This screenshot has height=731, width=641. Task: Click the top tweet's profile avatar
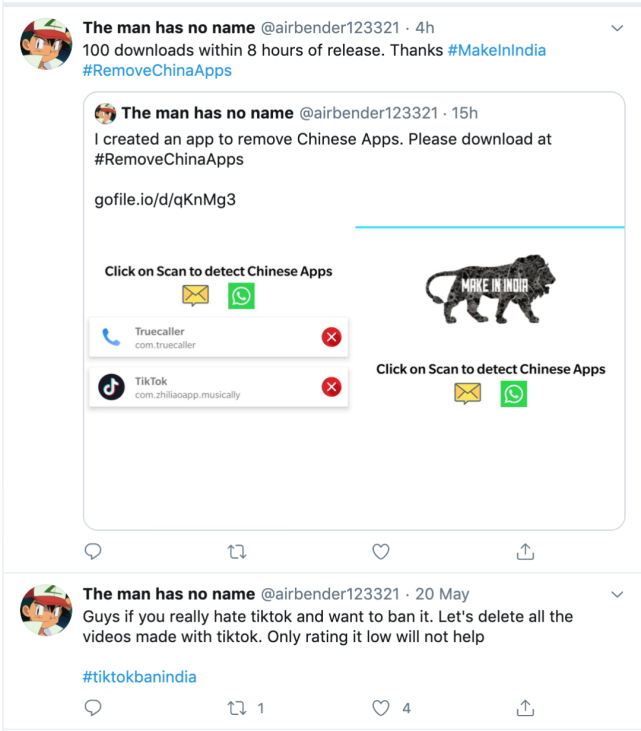point(47,44)
